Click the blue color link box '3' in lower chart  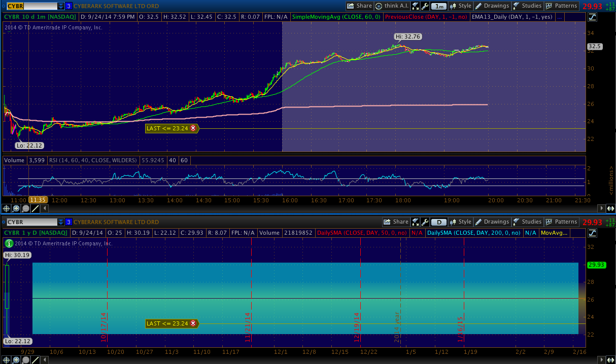[x=69, y=222]
